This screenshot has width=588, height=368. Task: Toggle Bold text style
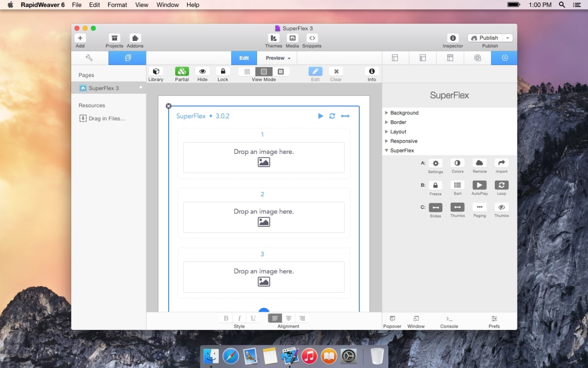pos(226,318)
